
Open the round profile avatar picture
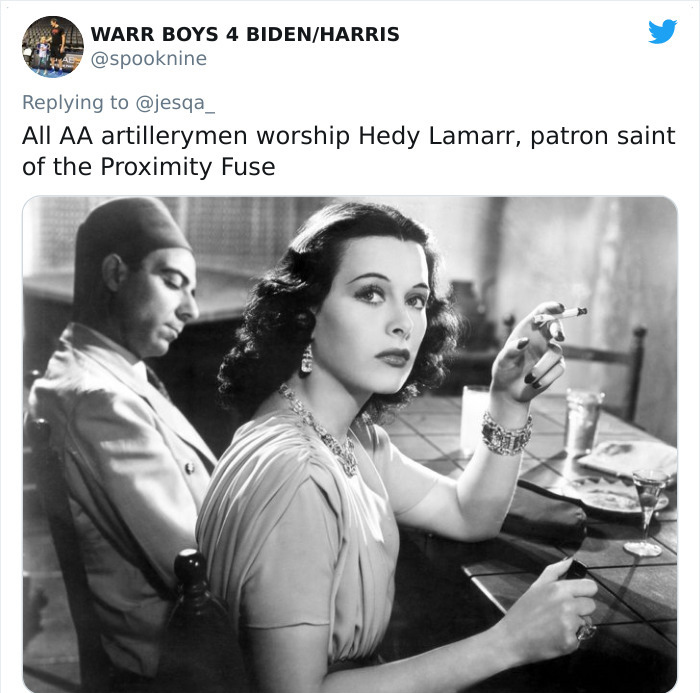tap(53, 46)
